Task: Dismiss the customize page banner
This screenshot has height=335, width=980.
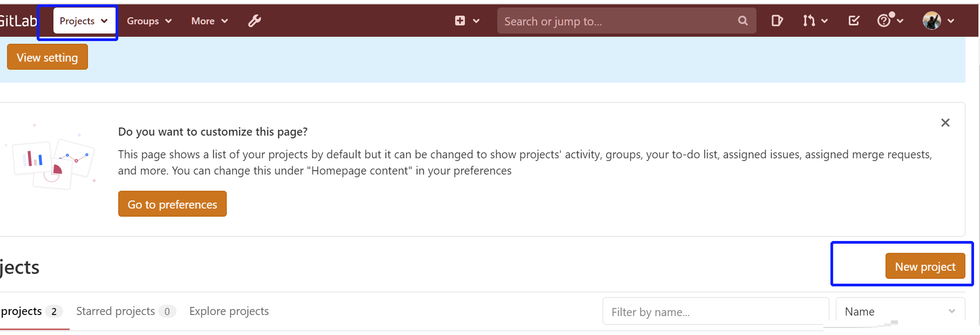Action: [945, 123]
